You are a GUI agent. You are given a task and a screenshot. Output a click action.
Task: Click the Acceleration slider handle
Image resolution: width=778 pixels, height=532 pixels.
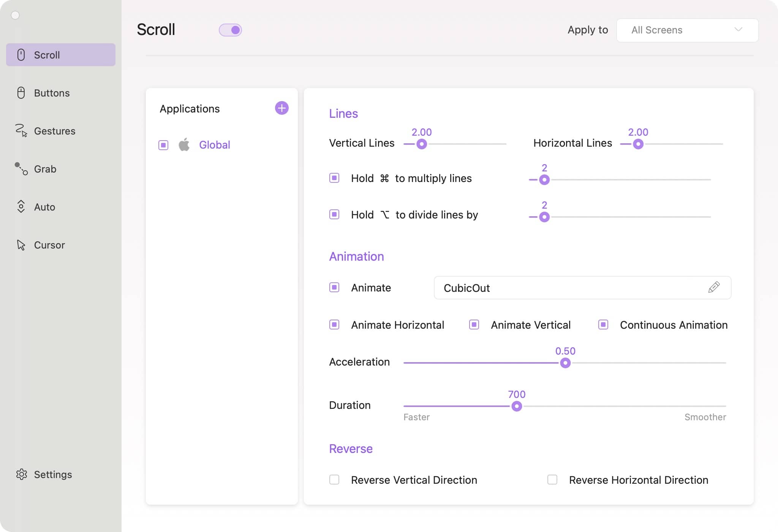(x=565, y=363)
